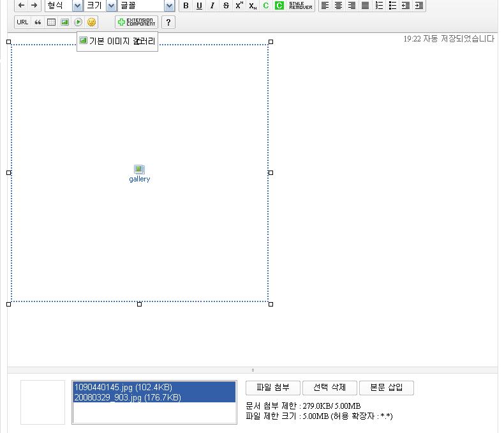
Task: Insert multimedia with the play icon
Action: (x=78, y=22)
